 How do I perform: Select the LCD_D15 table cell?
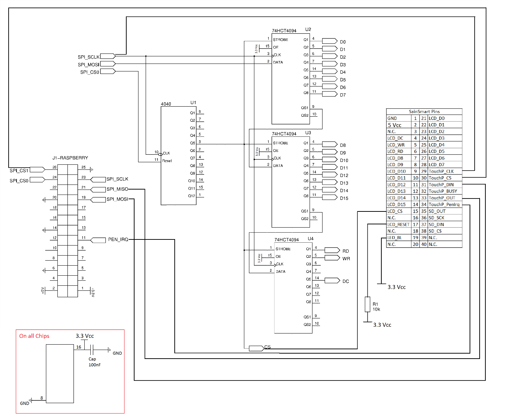(x=399, y=205)
